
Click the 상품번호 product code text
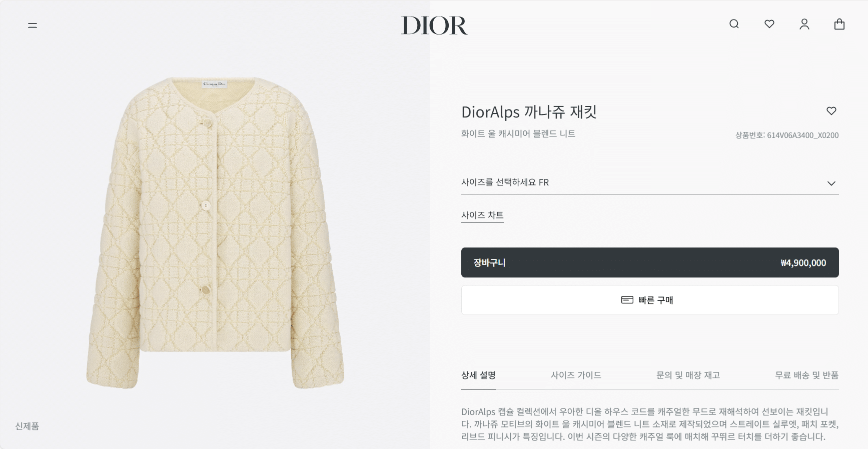(787, 135)
